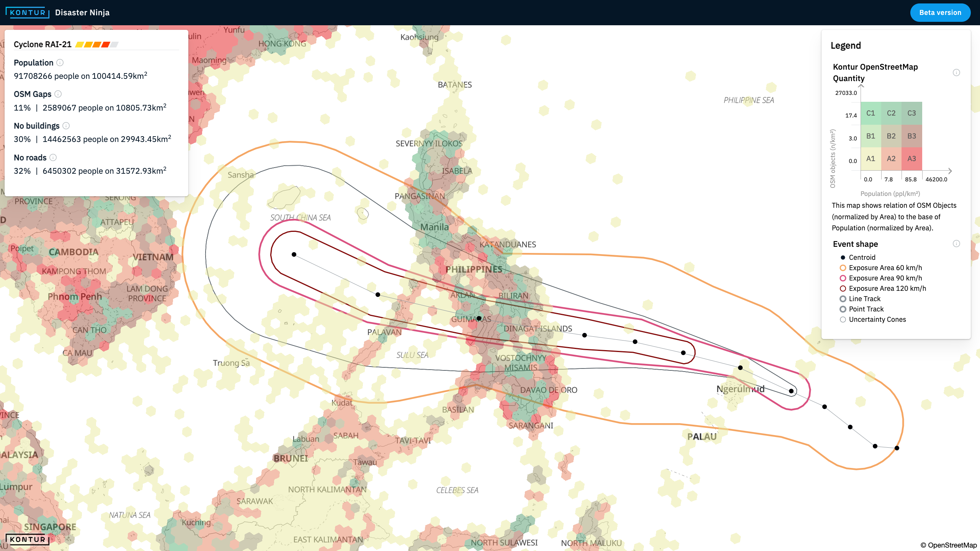Open No roads info icon
The width and height of the screenshot is (980, 551).
pyautogui.click(x=53, y=157)
